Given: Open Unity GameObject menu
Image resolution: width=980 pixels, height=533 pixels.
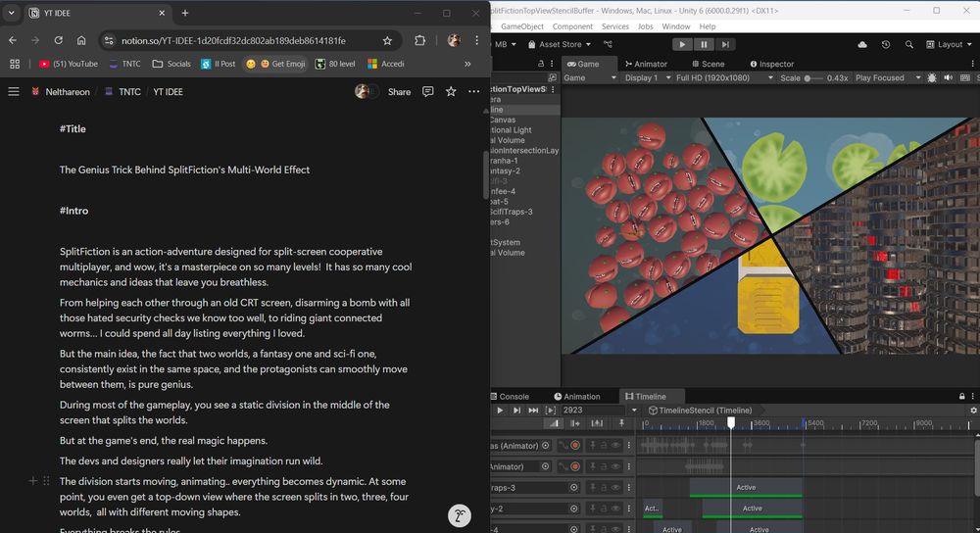Looking at the screenshot, I should click(x=522, y=26).
